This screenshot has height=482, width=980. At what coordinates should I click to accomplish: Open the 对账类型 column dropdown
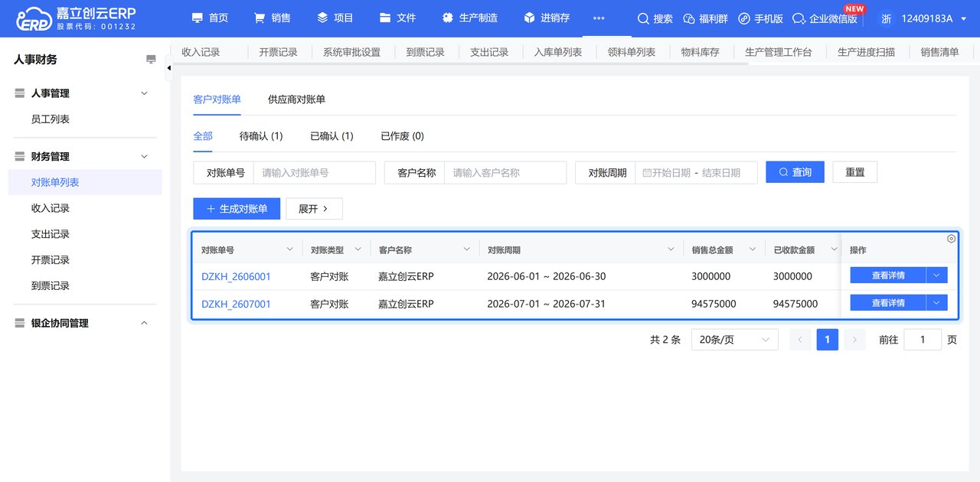tap(358, 249)
